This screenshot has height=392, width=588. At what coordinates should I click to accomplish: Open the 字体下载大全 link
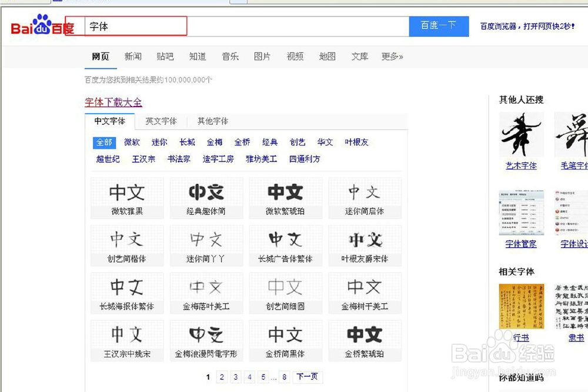(113, 102)
